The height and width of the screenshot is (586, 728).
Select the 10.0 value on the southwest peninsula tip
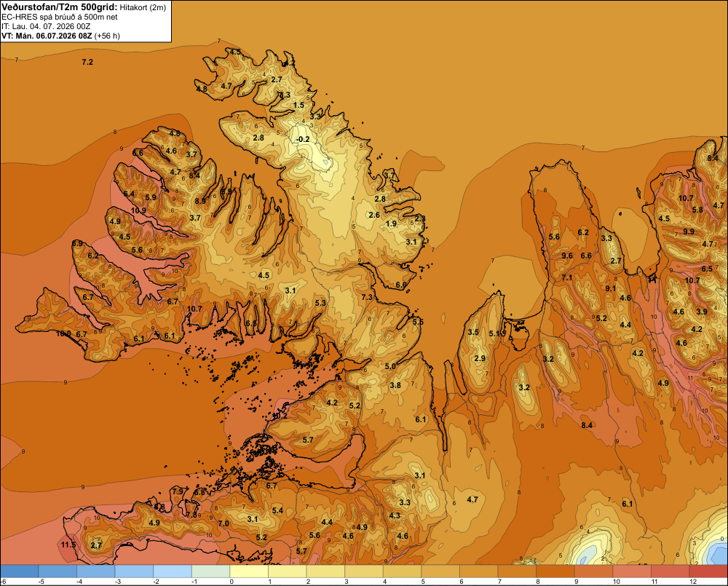point(63,334)
